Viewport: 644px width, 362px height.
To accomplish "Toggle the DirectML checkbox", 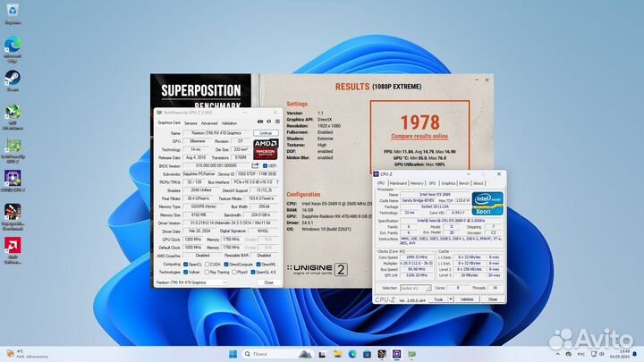I will point(258,265).
